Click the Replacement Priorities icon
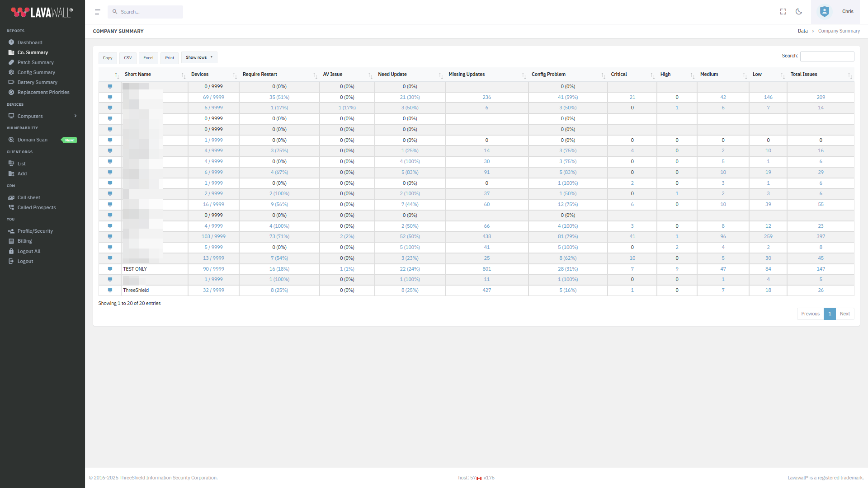Image resolution: width=868 pixels, height=488 pixels. [11, 92]
